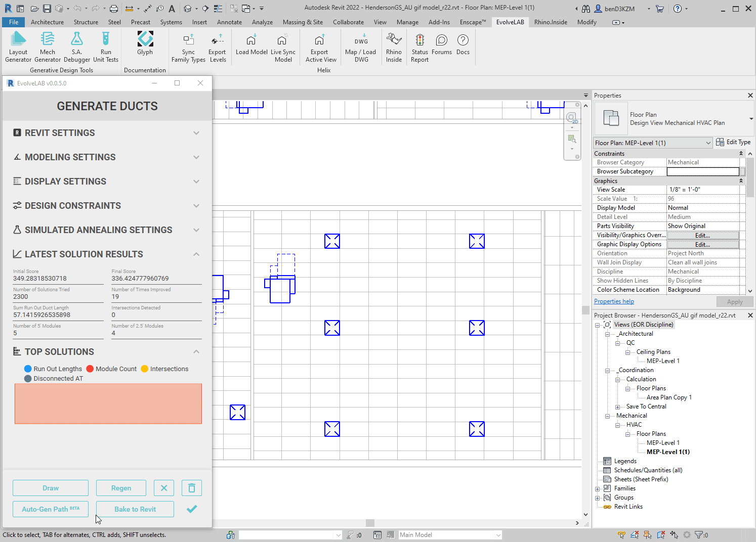
Task: Launch the Mech Generator tool
Action: pos(48,47)
